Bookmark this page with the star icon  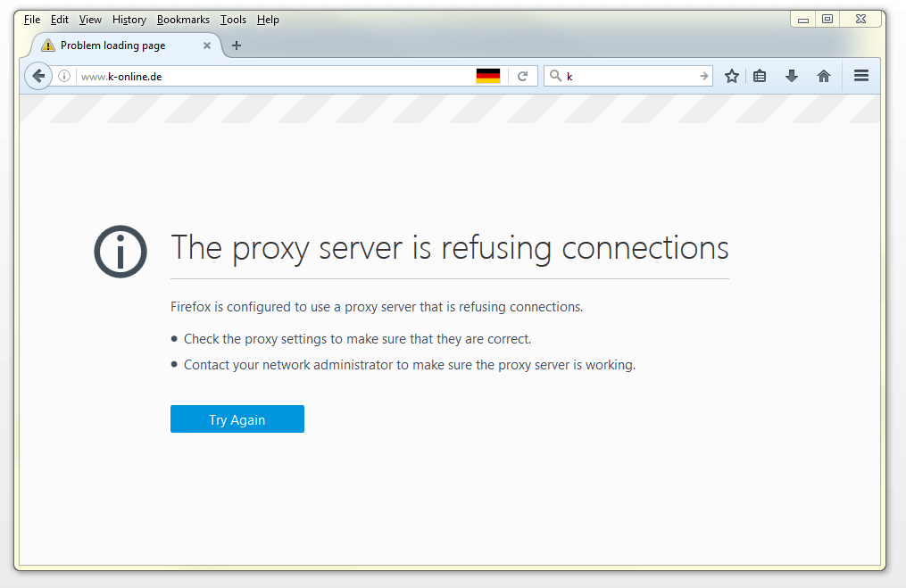[732, 76]
